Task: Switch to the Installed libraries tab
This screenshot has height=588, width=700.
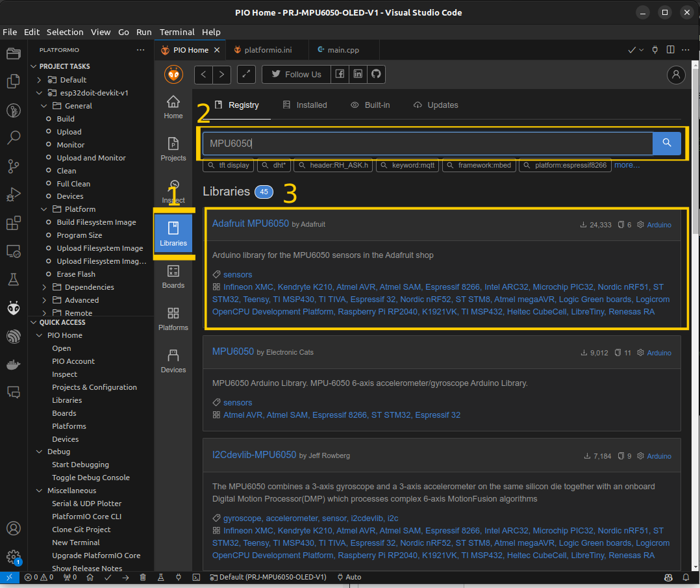Action: [x=305, y=105]
